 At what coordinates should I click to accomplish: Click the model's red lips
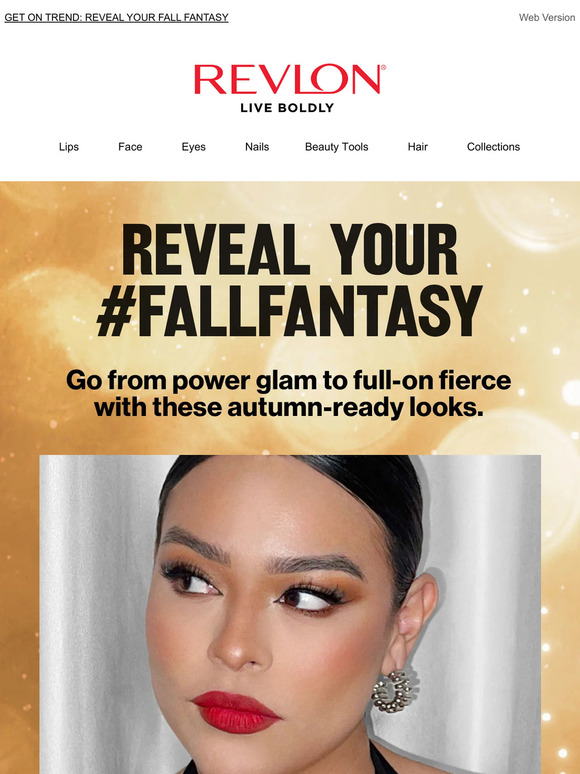tap(235, 711)
